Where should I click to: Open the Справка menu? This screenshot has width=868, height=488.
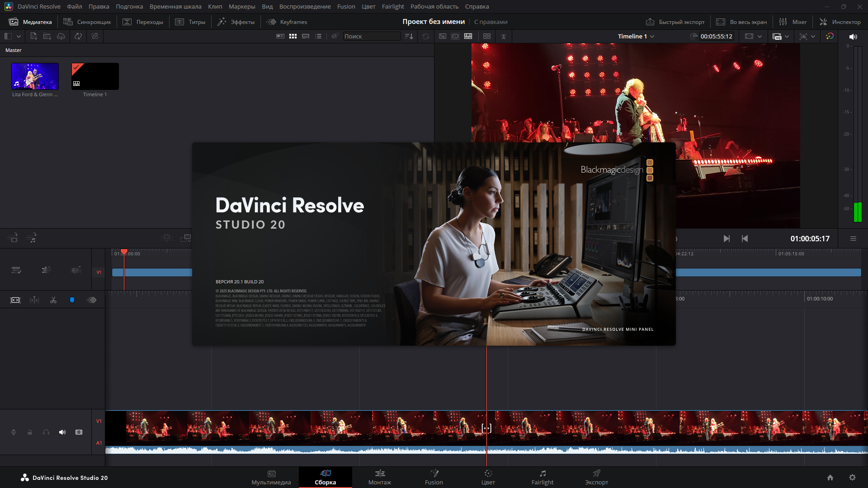tap(477, 6)
